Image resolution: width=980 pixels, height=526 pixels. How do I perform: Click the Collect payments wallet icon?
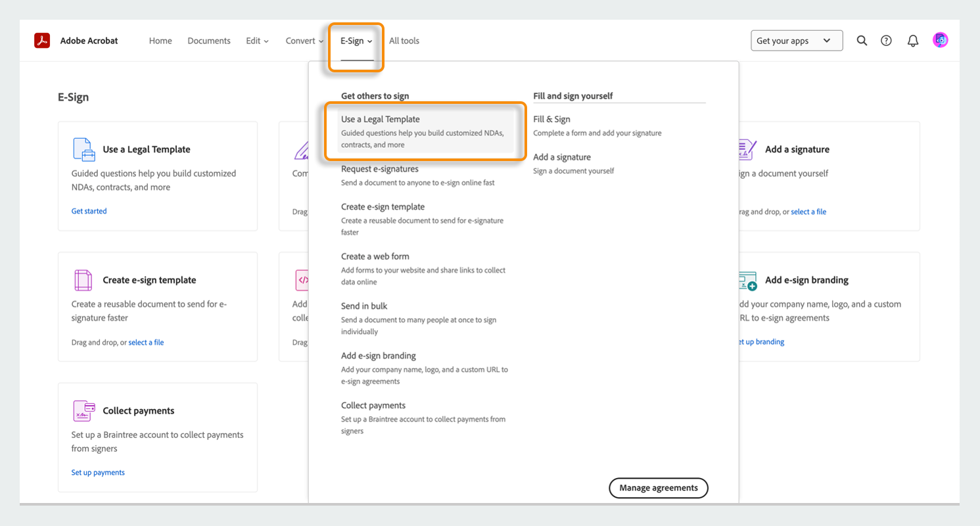[83, 410]
